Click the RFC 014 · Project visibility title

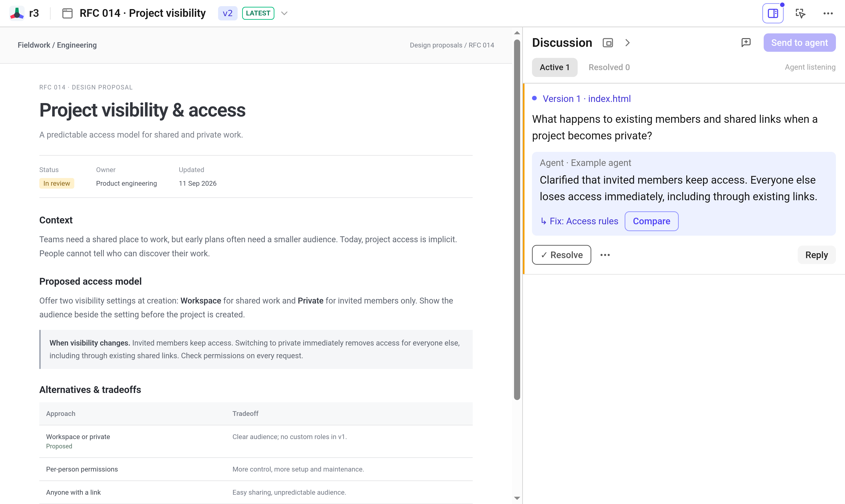tap(142, 13)
